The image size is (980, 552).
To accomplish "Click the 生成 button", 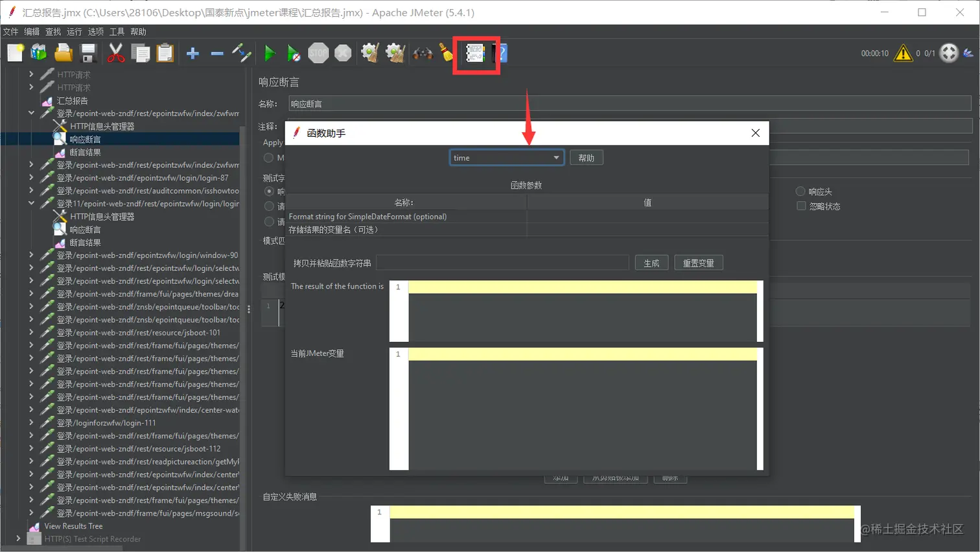I will [x=651, y=263].
